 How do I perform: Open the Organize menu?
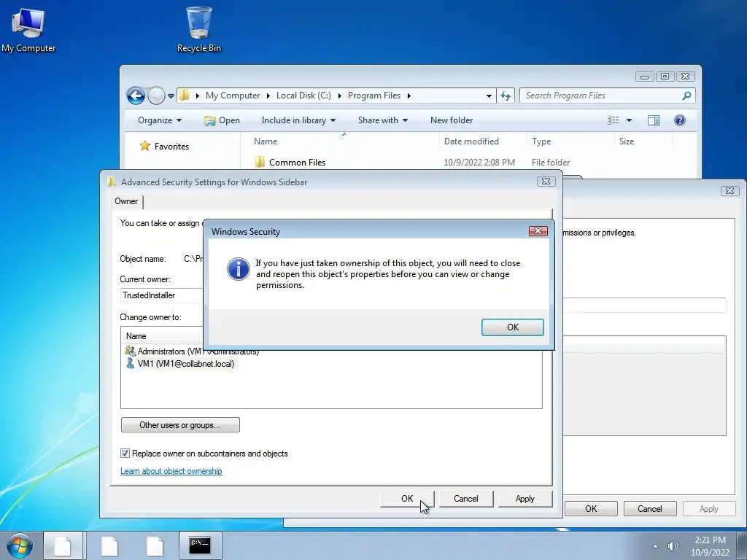160,120
